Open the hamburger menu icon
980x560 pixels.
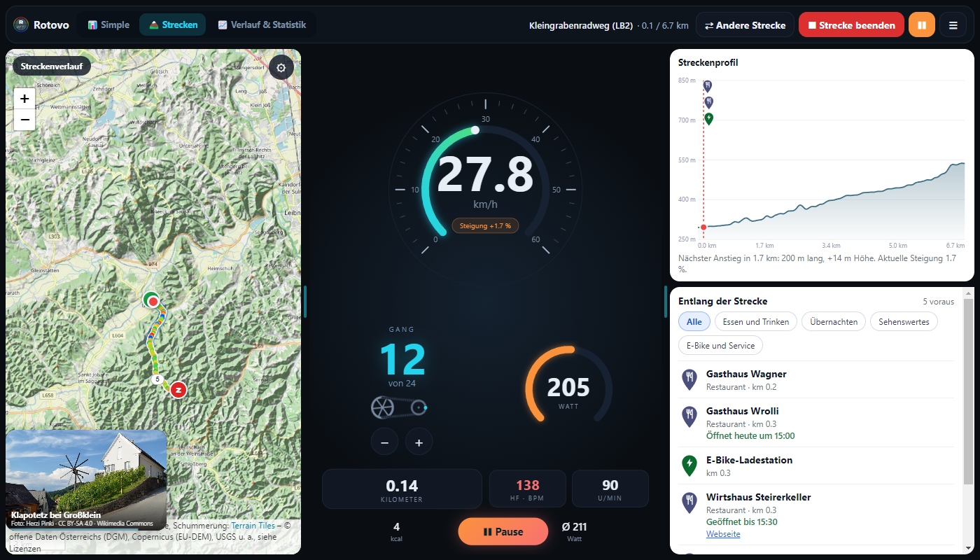[x=953, y=25]
